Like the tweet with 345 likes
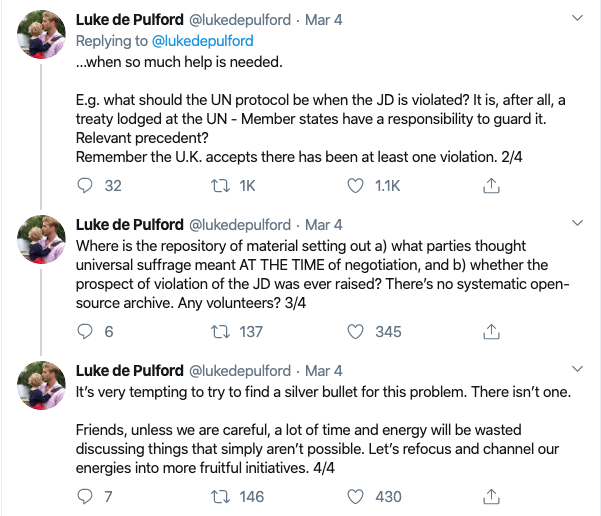Screen dimensions: 601x516 click(x=355, y=332)
